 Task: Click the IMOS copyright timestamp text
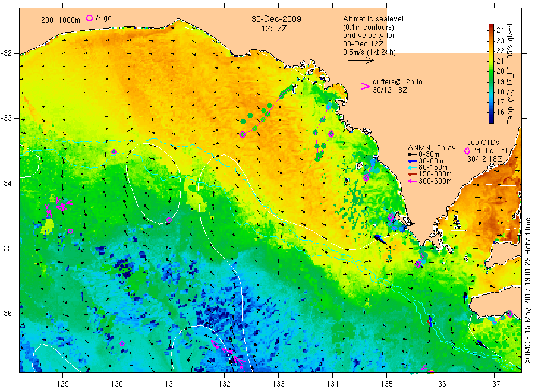pyautogui.click(x=527, y=290)
